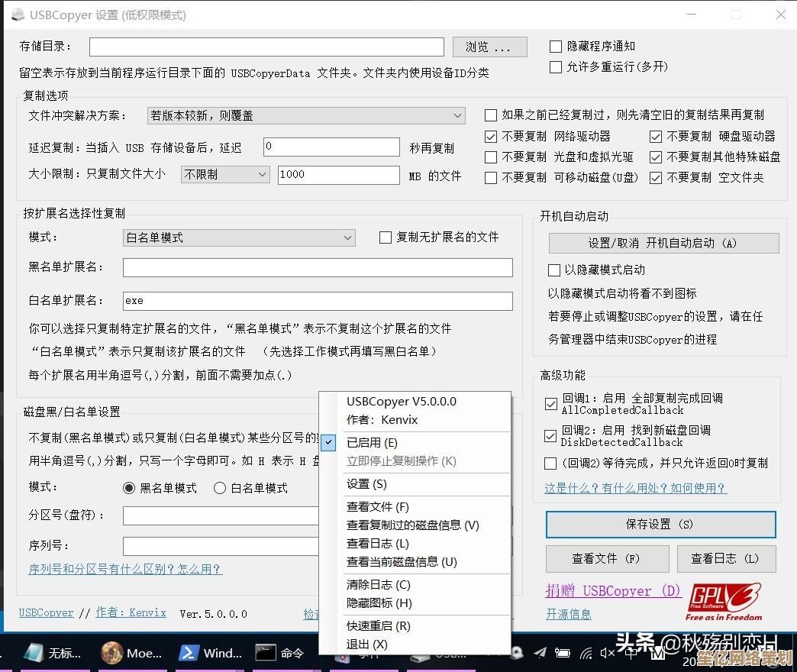
Task: Uncheck 不要复制 网络驱动器
Action: (x=491, y=136)
